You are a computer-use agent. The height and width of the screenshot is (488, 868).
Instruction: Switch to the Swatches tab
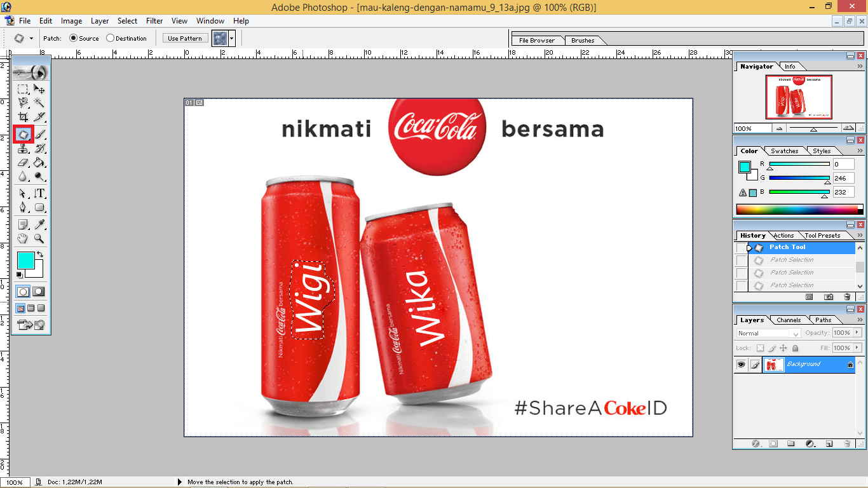tap(784, 151)
